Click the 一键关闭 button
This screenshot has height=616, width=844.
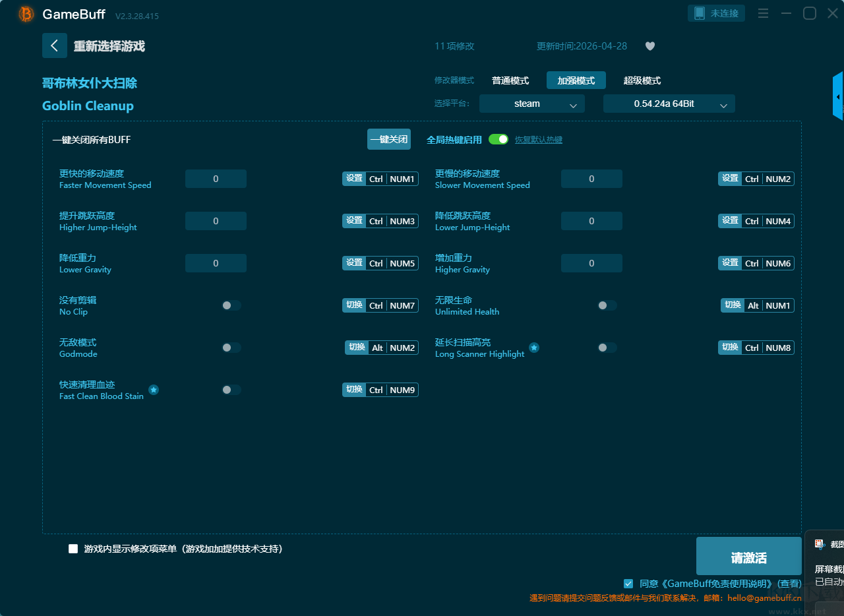click(x=389, y=139)
